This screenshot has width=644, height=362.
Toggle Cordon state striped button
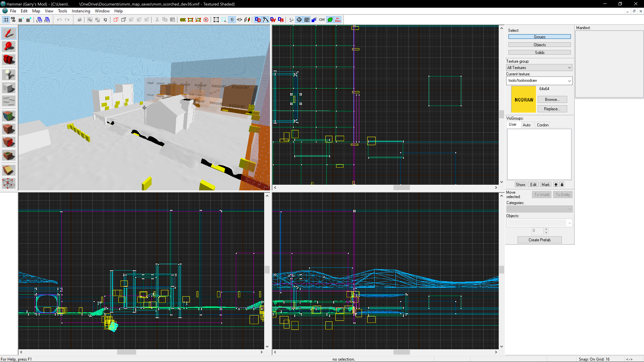[183, 20]
